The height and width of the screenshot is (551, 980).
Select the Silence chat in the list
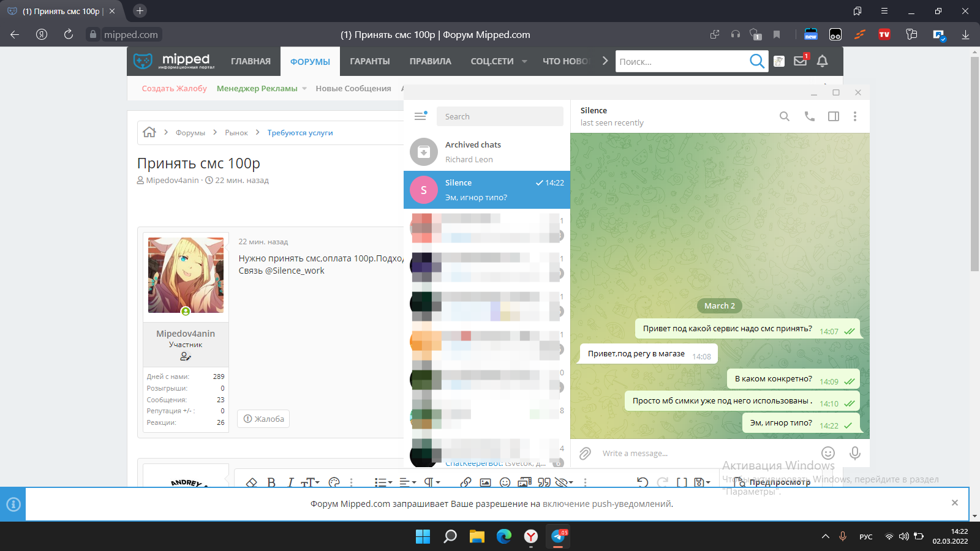(x=487, y=190)
